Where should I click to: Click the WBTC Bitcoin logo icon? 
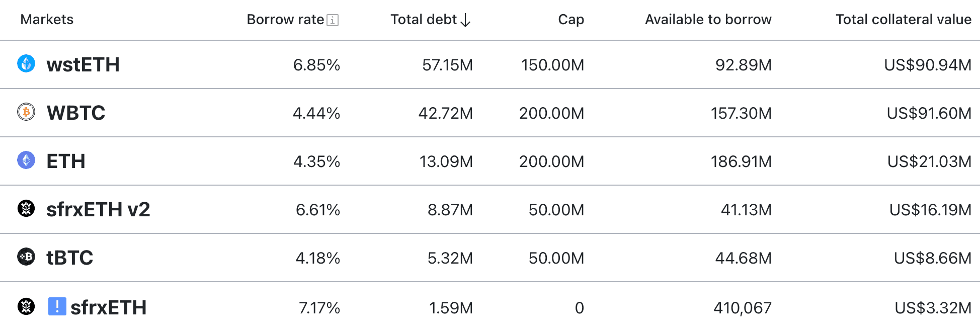coord(27,113)
